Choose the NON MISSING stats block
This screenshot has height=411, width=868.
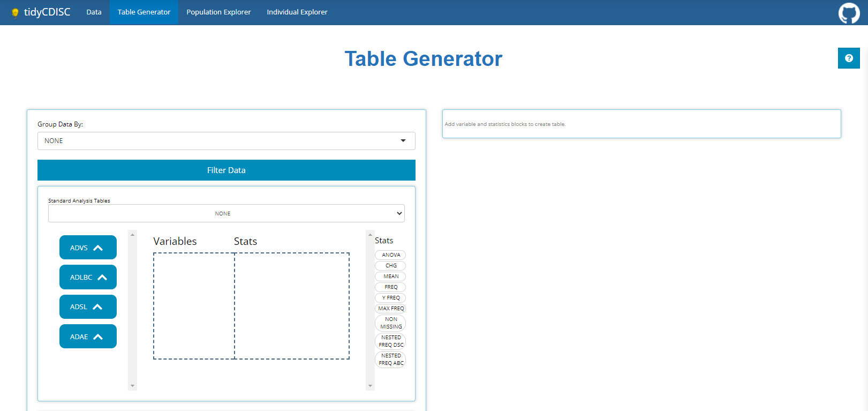(x=391, y=323)
